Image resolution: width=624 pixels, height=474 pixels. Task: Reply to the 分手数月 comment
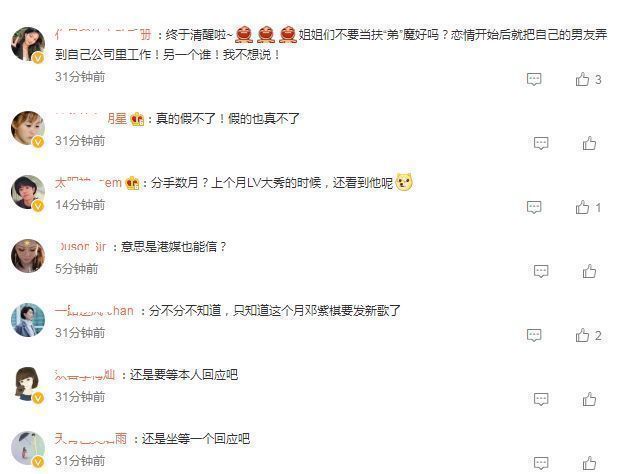tap(534, 207)
